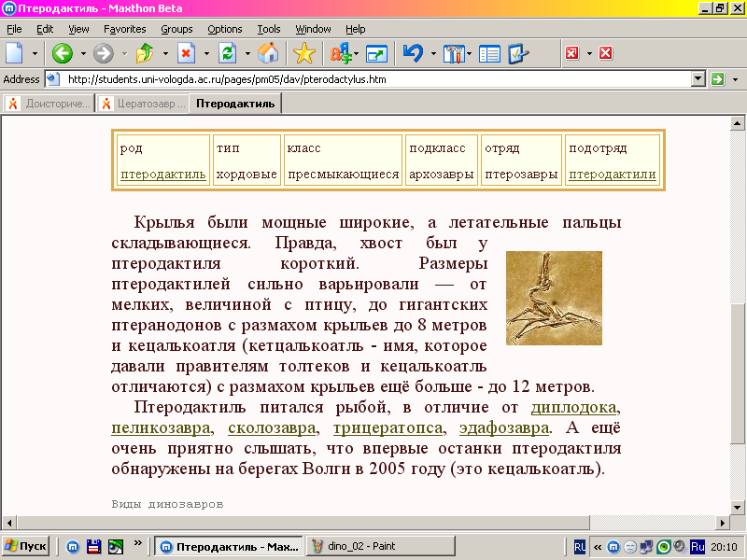
Task: Click the Refresh page icon
Action: point(227,53)
